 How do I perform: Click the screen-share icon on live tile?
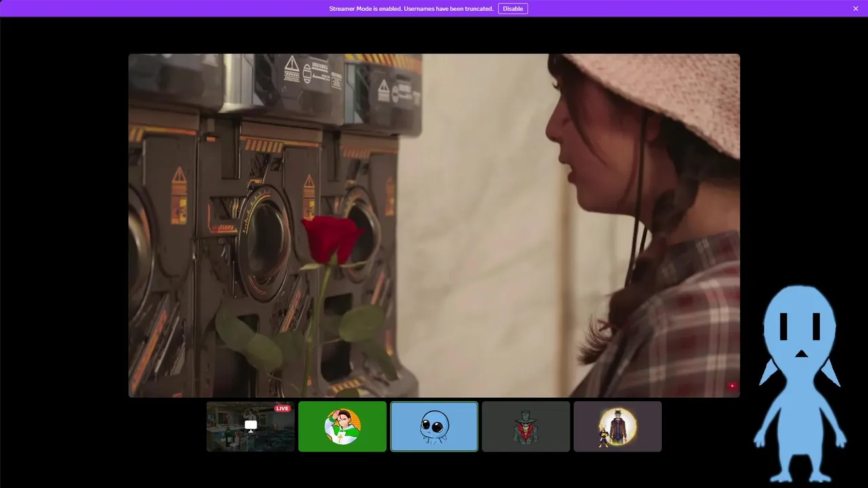(x=251, y=426)
